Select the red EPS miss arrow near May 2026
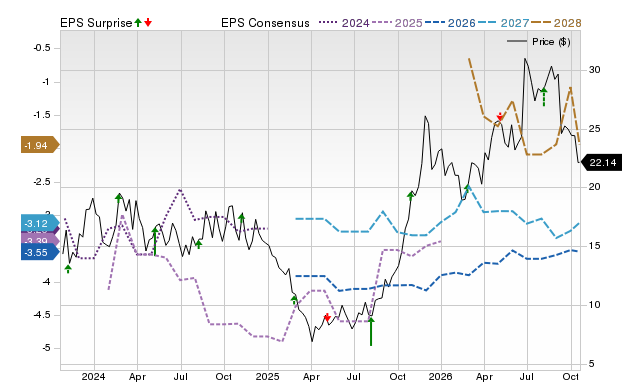The image size is (640, 382). pos(500,117)
